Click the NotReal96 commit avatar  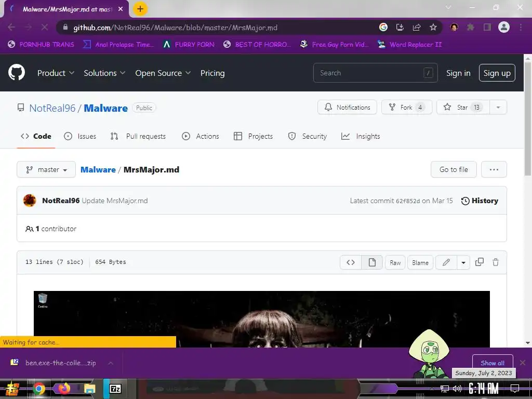30,201
